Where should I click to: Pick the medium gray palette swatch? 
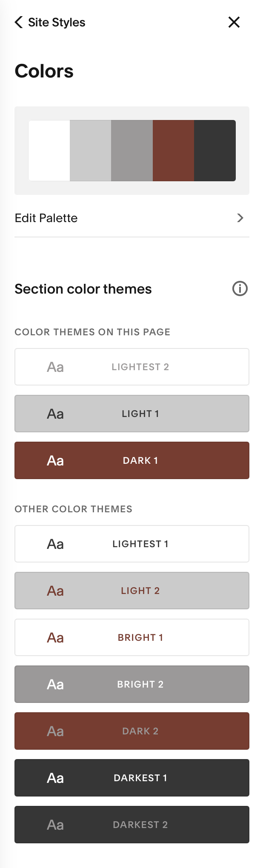tap(132, 151)
